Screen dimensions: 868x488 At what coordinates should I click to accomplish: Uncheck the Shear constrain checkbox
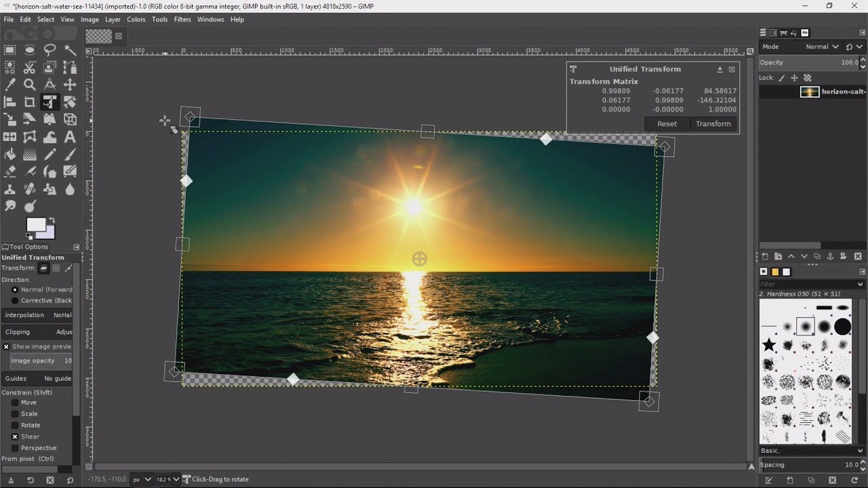click(15, 436)
